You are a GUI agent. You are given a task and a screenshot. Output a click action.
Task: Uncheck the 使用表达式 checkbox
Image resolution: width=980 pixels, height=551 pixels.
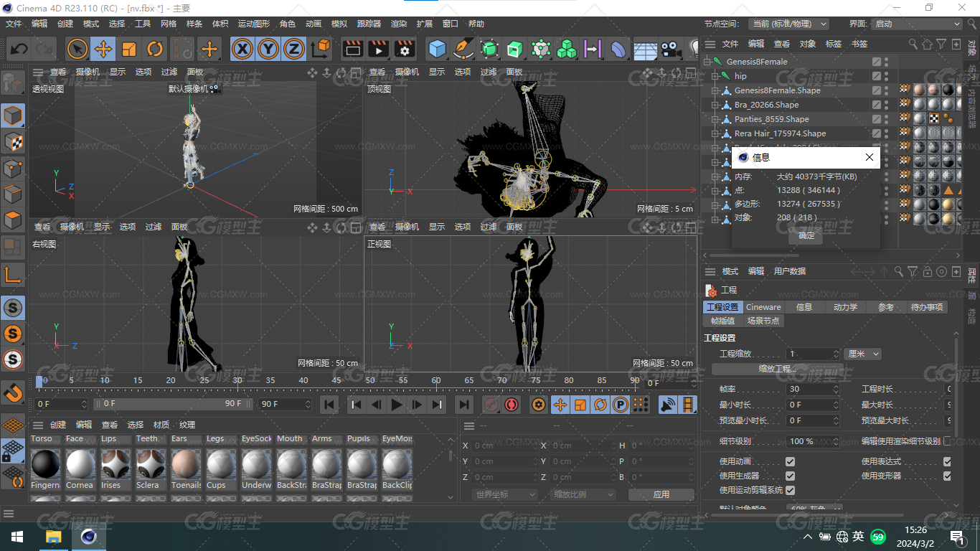tap(947, 461)
